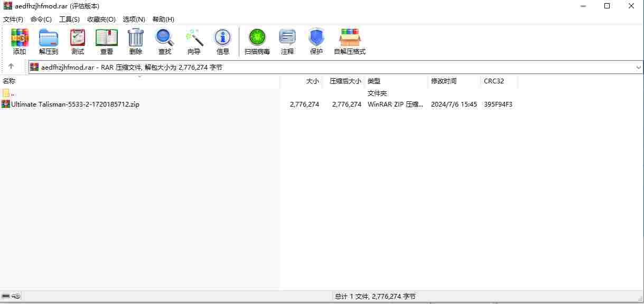Maximize the WinRAR window
644x304 pixels.
click(x=607, y=6)
